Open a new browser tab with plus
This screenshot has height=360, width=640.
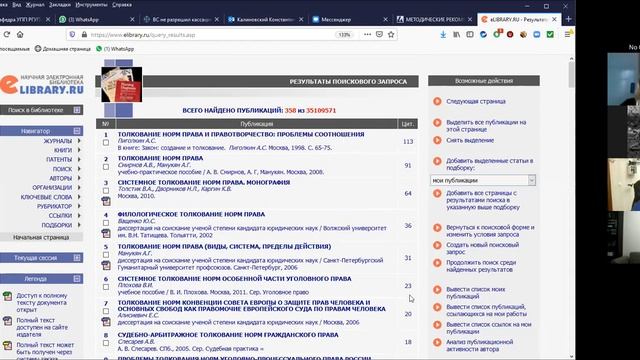568,19
